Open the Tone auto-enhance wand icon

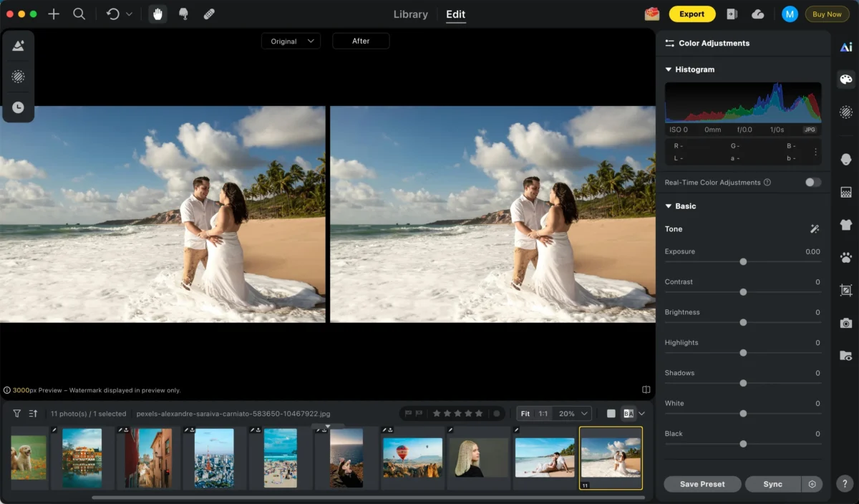(814, 229)
